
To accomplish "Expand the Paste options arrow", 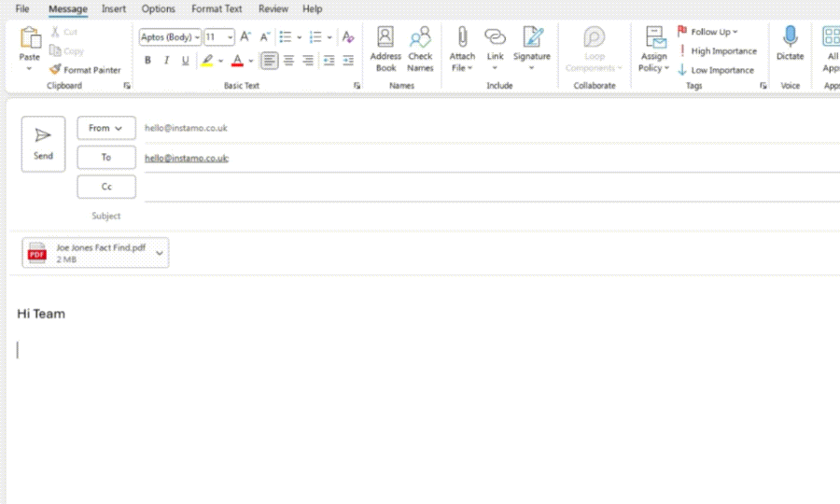I will pyautogui.click(x=30, y=69).
